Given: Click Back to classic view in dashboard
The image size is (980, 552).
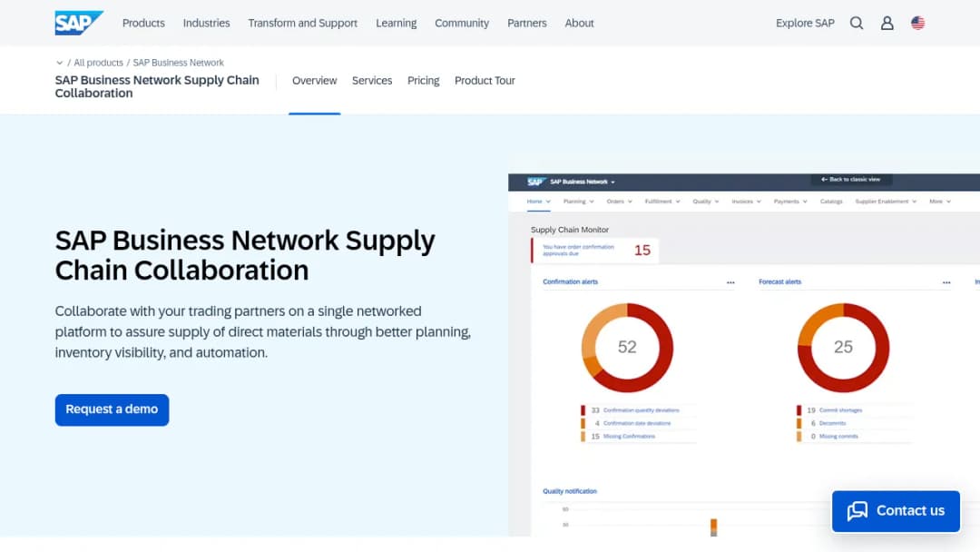Looking at the screenshot, I should [x=851, y=180].
